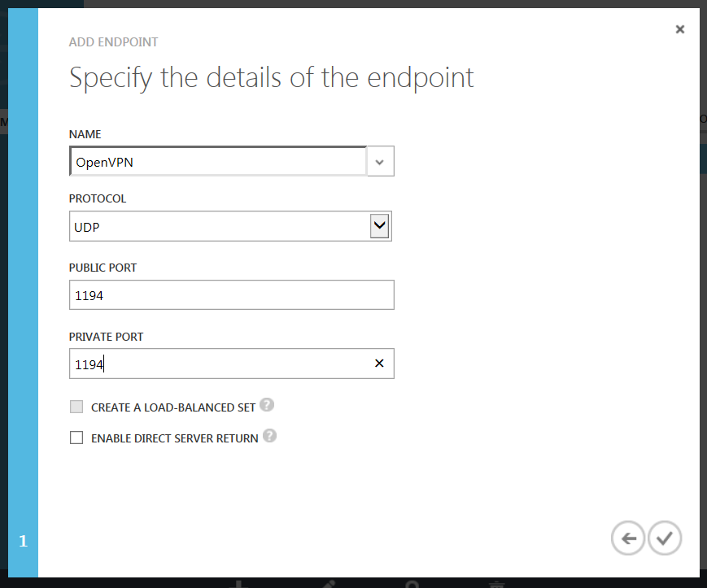Expand the Name dropdown arrow
707x588 pixels.
pyautogui.click(x=380, y=162)
